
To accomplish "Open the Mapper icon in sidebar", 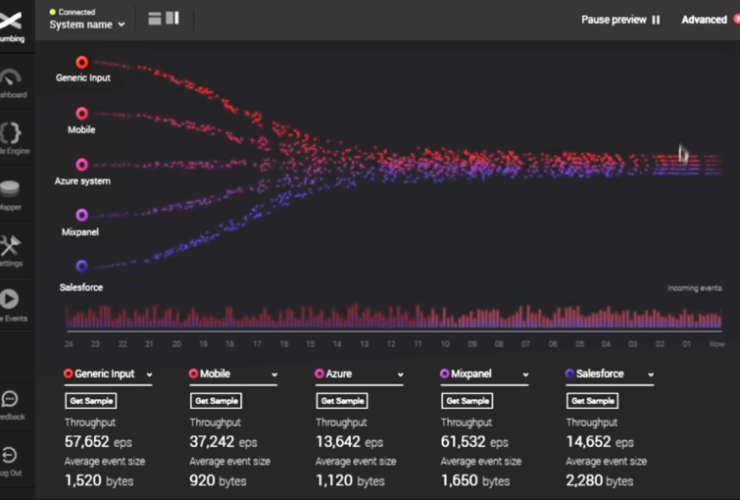I will point(10,190).
